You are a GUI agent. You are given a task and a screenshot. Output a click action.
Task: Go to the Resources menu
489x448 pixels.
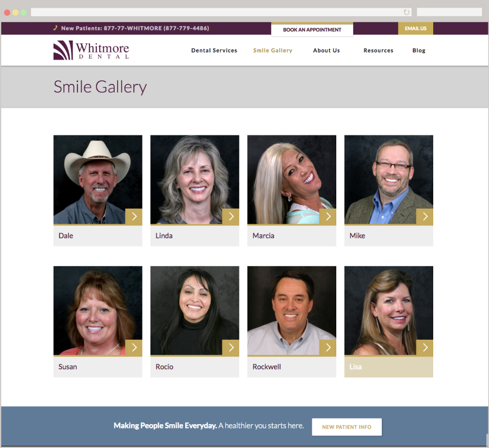379,50
